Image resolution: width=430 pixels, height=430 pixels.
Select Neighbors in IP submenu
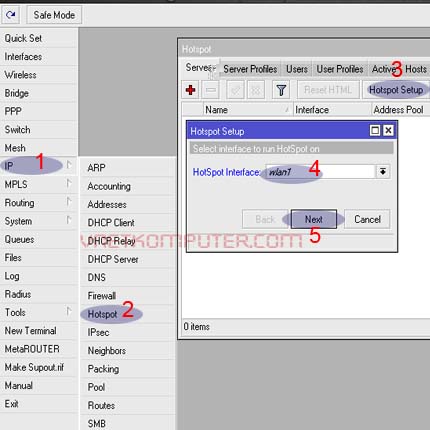tap(128, 351)
